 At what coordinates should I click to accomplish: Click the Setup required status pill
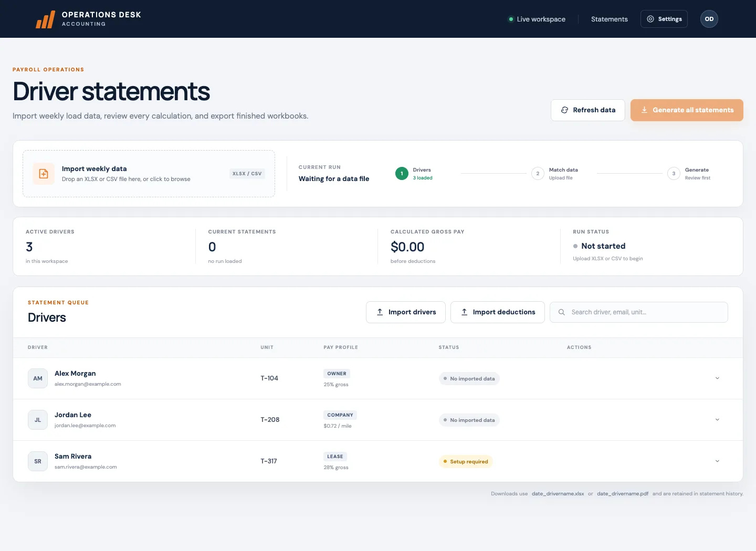tap(466, 462)
